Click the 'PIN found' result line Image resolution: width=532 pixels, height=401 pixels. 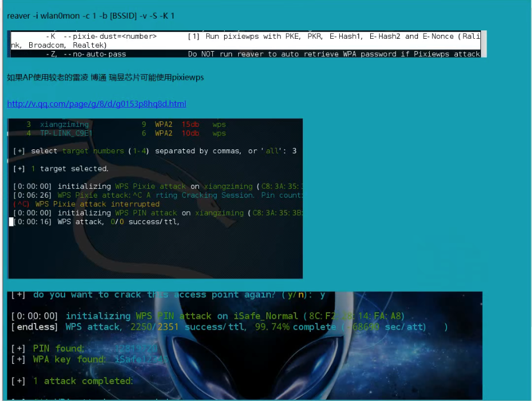(x=84, y=348)
